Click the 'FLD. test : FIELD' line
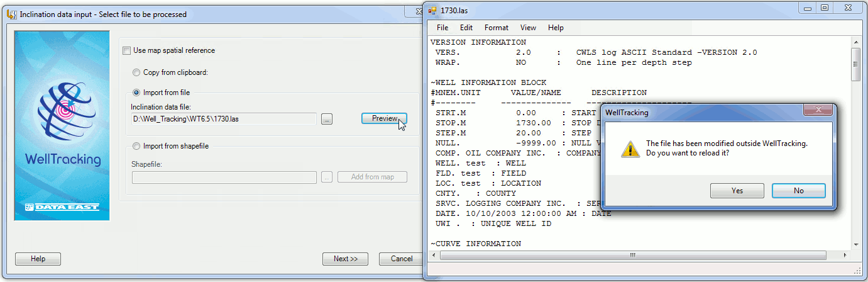 click(481, 173)
